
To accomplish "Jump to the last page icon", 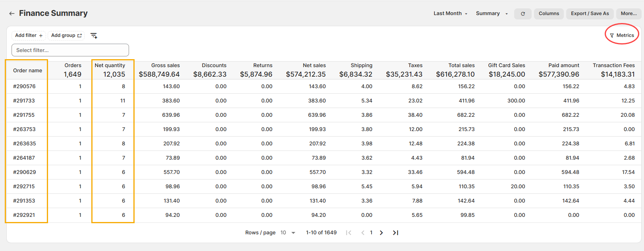I will (x=395, y=233).
